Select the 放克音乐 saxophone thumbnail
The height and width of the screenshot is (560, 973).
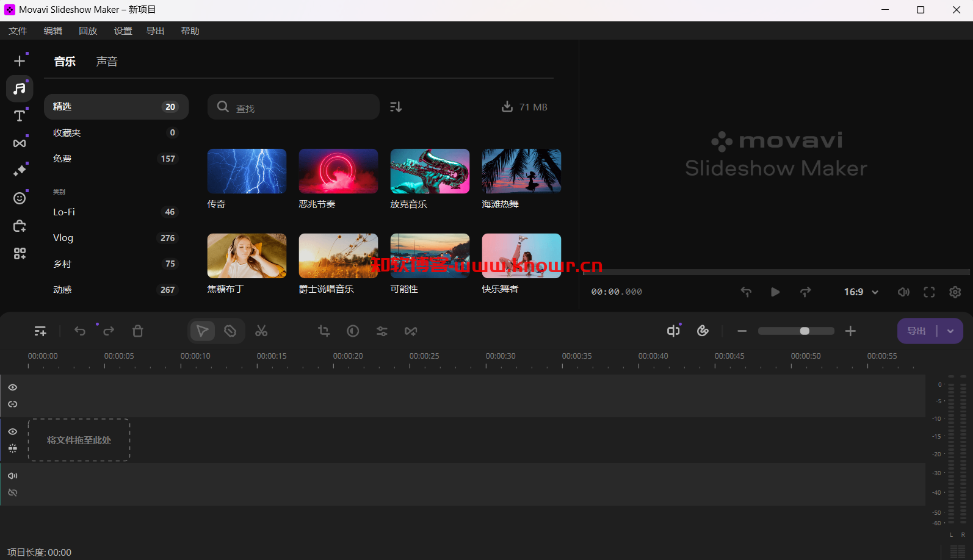430,171
